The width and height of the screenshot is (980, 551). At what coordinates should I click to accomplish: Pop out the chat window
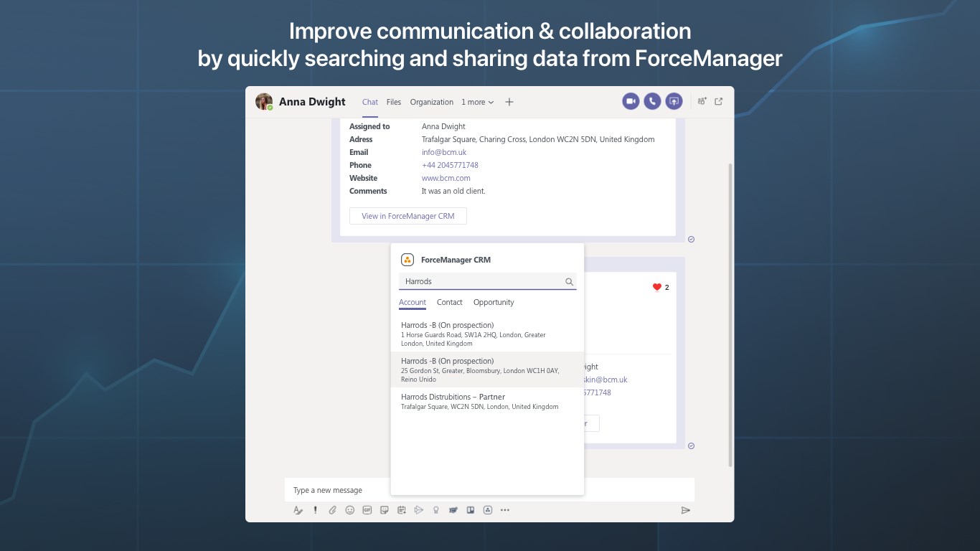[x=719, y=102]
